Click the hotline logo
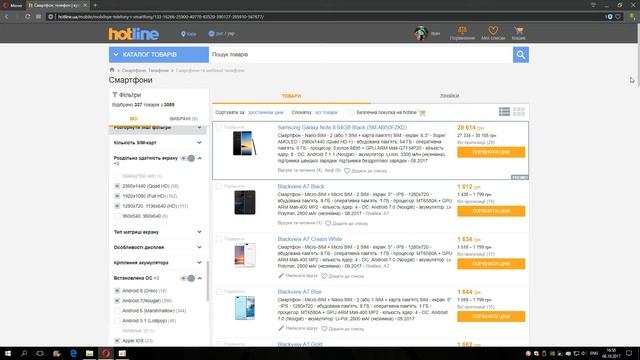The width and height of the screenshot is (640, 360). [x=133, y=34]
